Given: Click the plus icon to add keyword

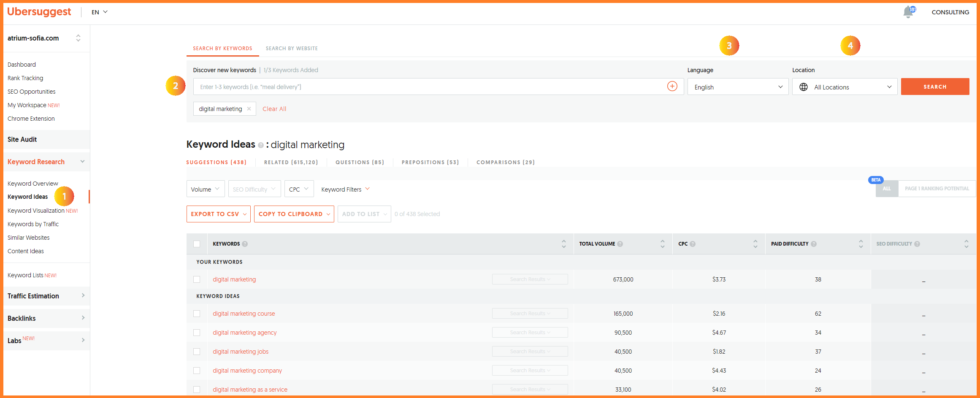Looking at the screenshot, I should 672,87.
